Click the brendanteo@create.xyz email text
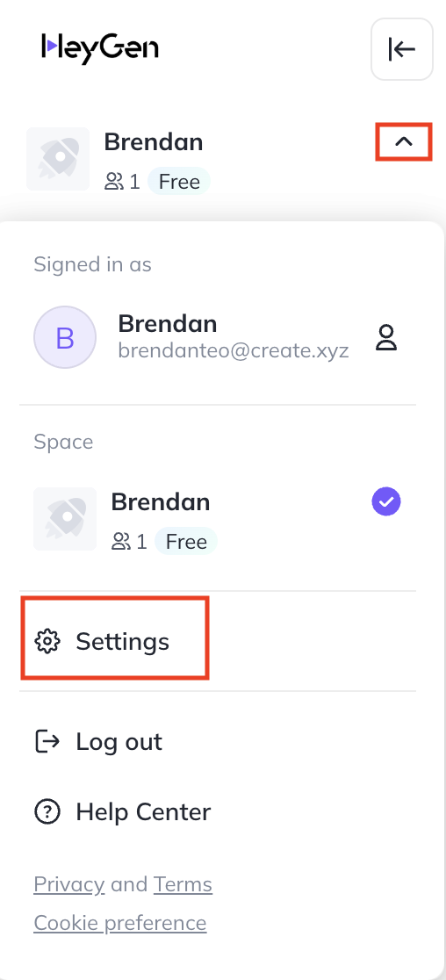The image size is (446, 980). tap(234, 350)
